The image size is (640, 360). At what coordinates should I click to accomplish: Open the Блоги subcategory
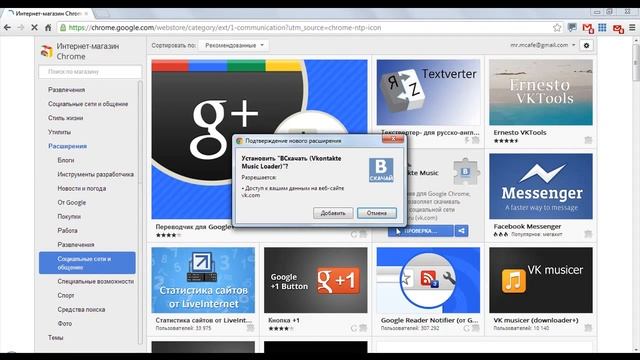click(66, 160)
